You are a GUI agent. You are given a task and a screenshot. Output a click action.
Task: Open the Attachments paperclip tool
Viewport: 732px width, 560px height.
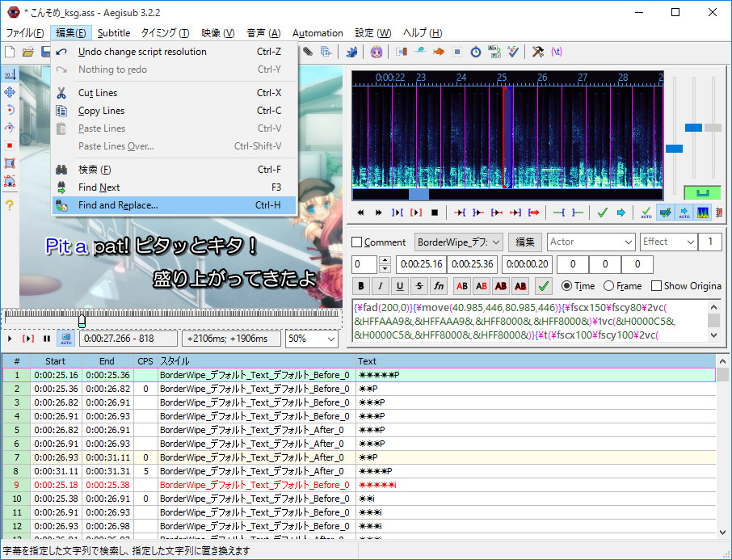[x=308, y=52]
